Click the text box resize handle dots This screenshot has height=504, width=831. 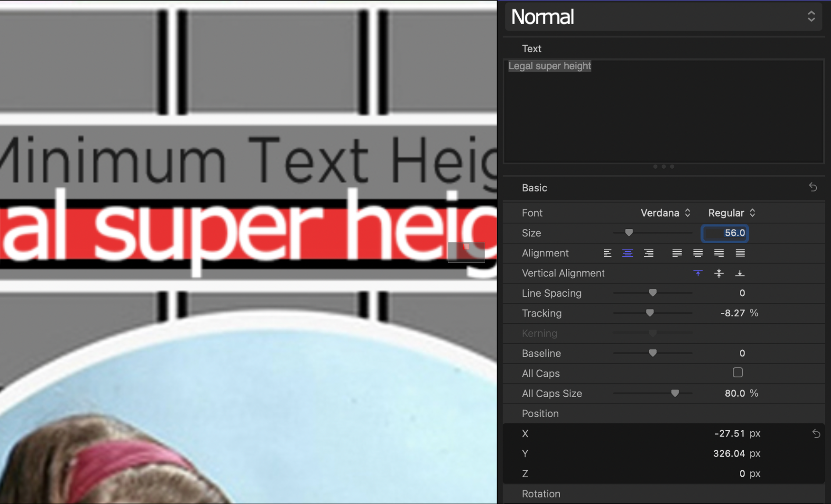664,167
